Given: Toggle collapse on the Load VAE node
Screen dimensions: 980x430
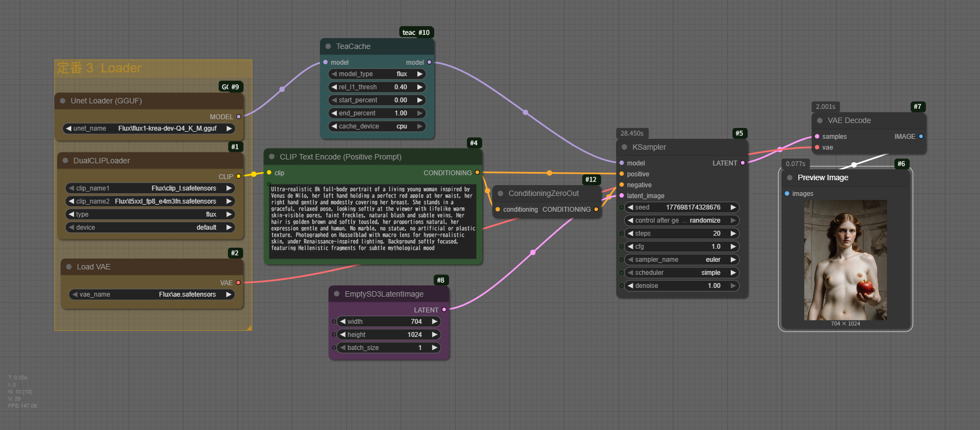Looking at the screenshot, I should point(69,267).
